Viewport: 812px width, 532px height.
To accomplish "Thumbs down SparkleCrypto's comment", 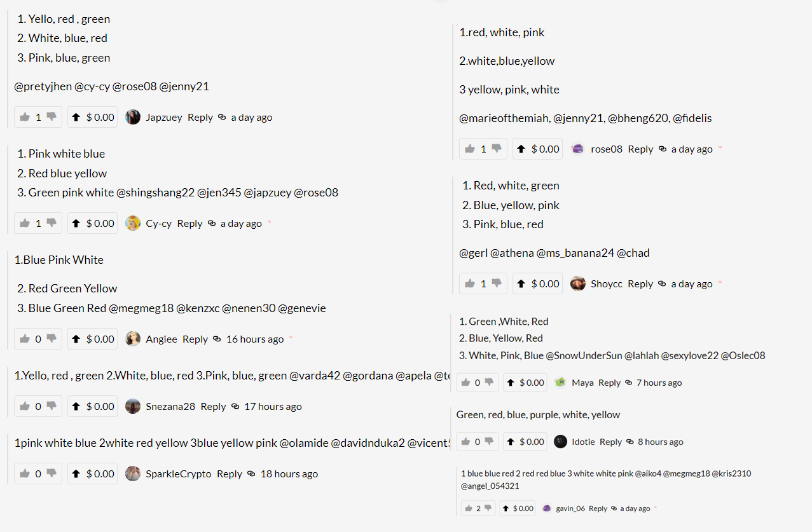I will pyautogui.click(x=52, y=474).
